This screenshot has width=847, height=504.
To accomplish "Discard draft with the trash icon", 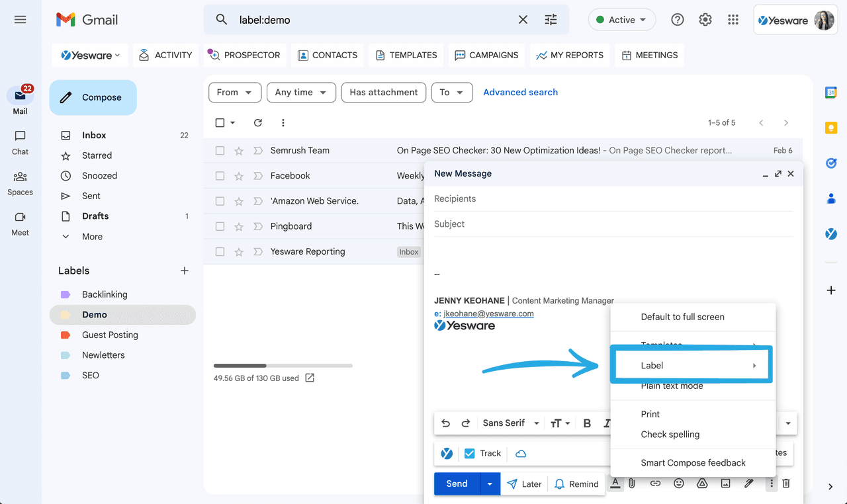I will 786,483.
